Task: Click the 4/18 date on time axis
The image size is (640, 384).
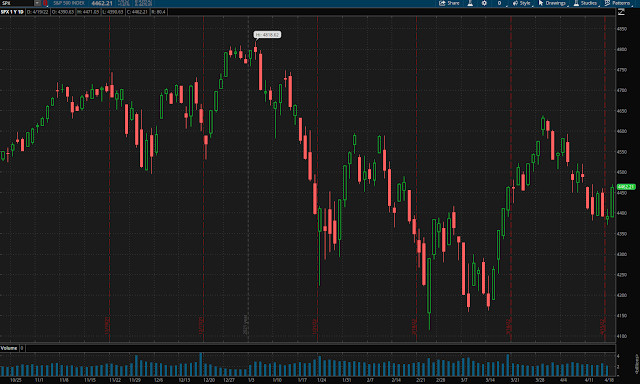Action: click(609, 380)
